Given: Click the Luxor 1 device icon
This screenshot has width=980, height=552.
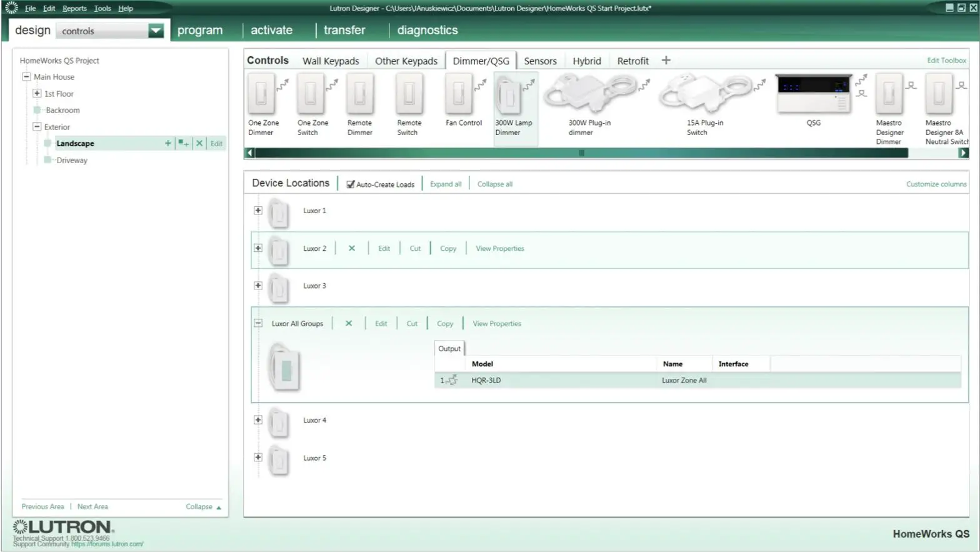Looking at the screenshot, I should coord(279,213).
